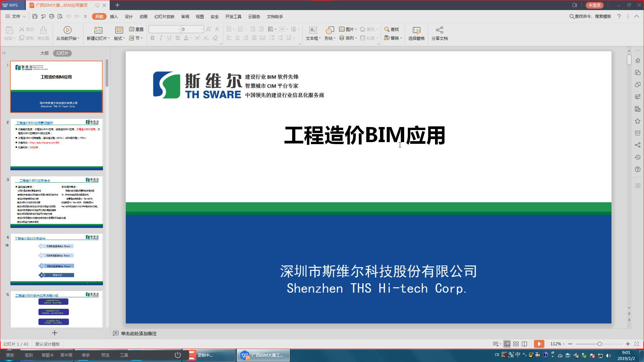The width and height of the screenshot is (644, 362).
Task: Click the 查找命令、搜索模板 search box
Action: (590, 16)
